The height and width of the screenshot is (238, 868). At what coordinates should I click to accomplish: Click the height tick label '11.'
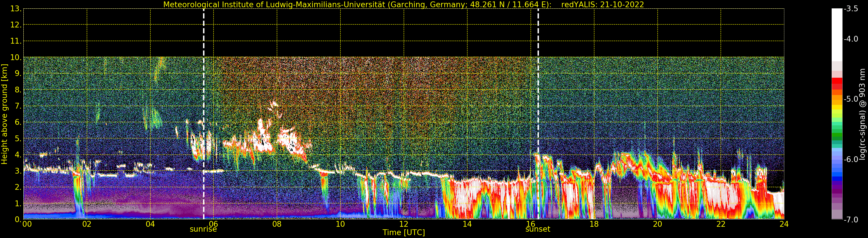(x=16, y=41)
